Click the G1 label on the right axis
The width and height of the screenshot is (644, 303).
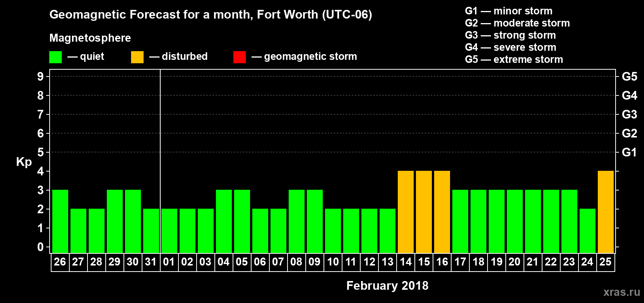pos(630,152)
